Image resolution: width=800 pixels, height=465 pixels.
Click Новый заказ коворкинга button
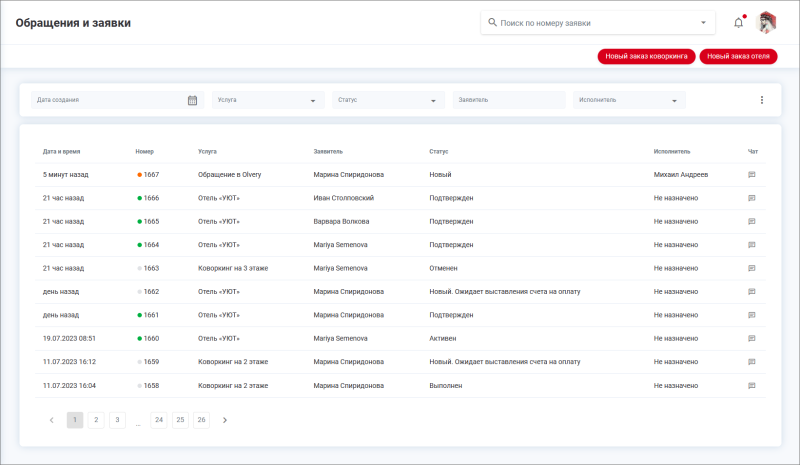pyautogui.click(x=646, y=56)
